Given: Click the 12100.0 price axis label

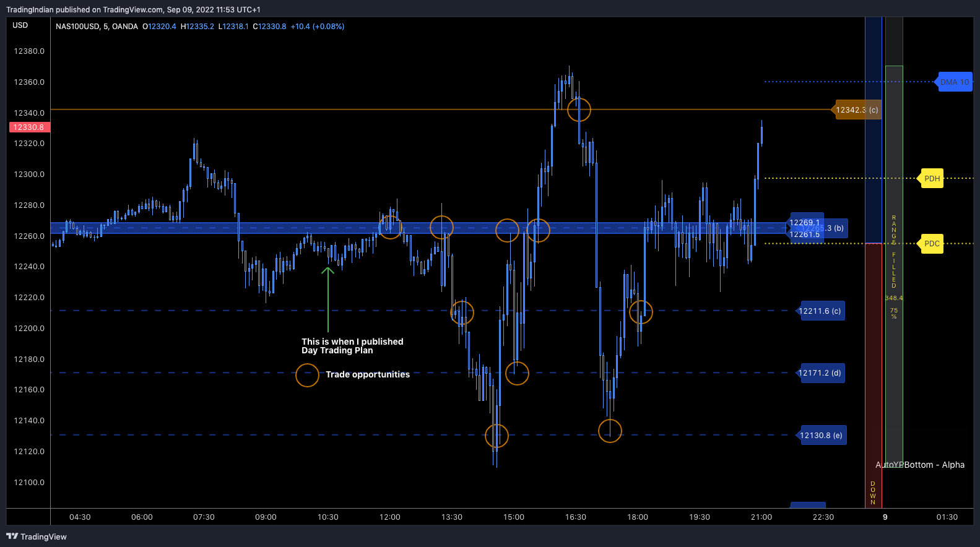Looking at the screenshot, I should click(x=29, y=482).
